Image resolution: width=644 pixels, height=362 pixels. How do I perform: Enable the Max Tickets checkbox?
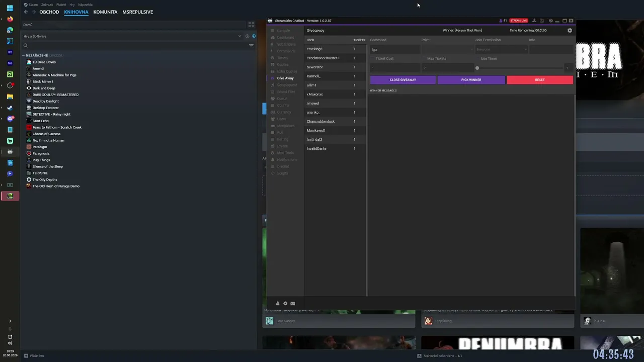(424, 59)
